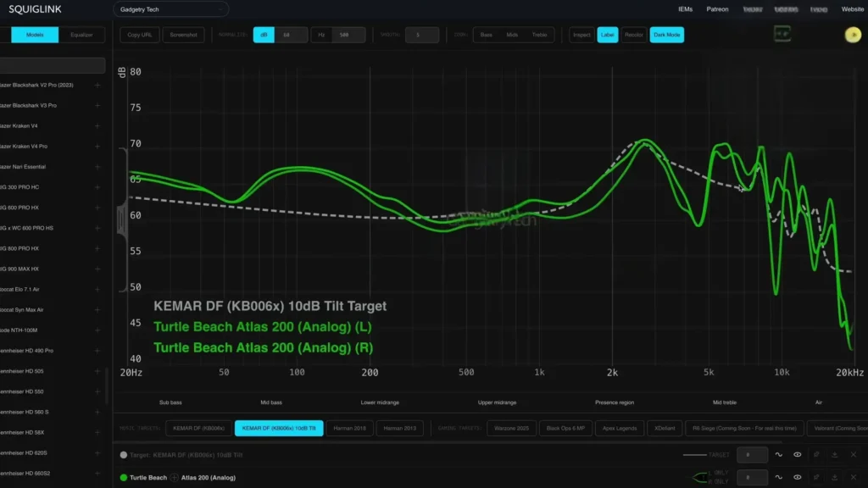Image resolution: width=868 pixels, height=488 pixels.
Task: Download Target row data icon
Action: coord(835,455)
